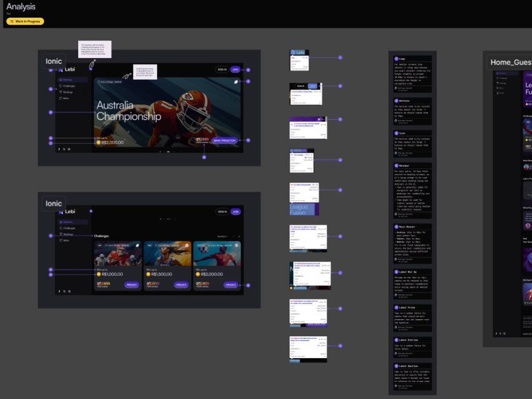Open the inspector snapshot with League Fusion text

coord(304,199)
